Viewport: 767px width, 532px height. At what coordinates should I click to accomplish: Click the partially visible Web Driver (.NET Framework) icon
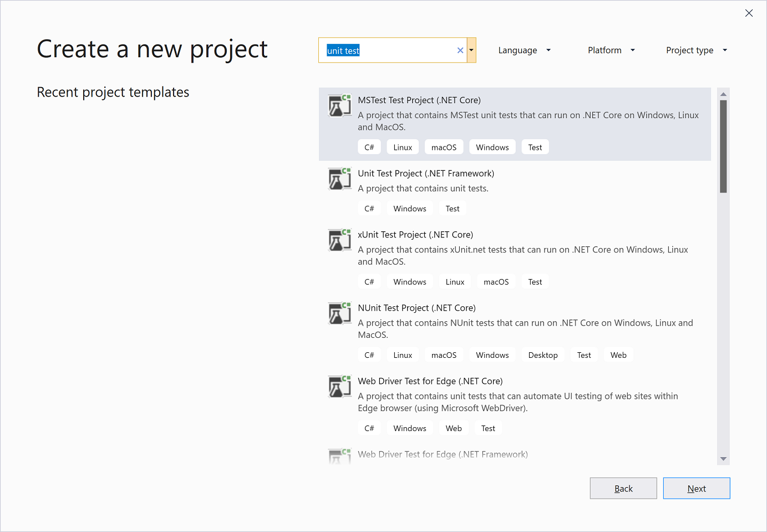(339, 457)
